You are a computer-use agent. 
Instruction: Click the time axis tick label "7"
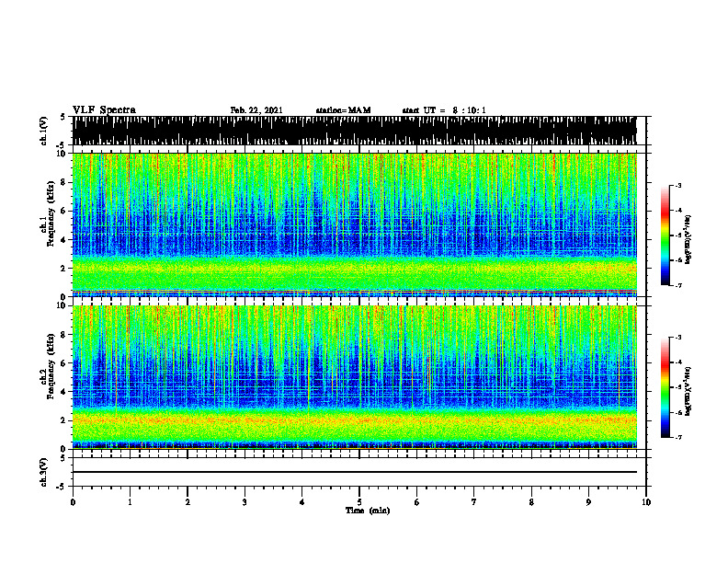(x=474, y=502)
